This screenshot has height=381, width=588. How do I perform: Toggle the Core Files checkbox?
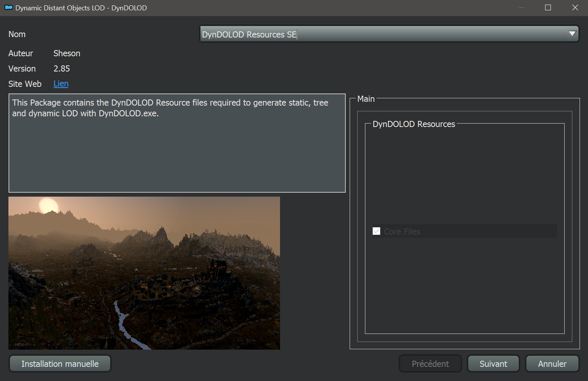pos(376,231)
